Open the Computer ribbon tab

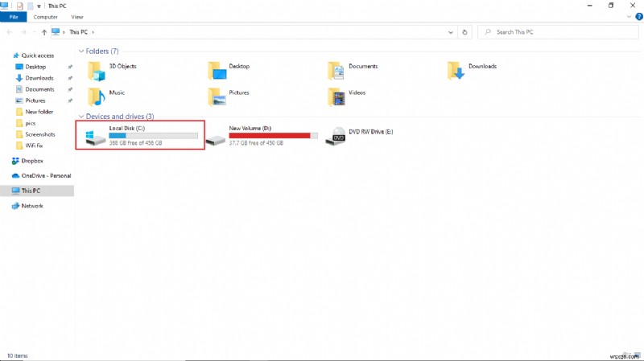pos(46,17)
